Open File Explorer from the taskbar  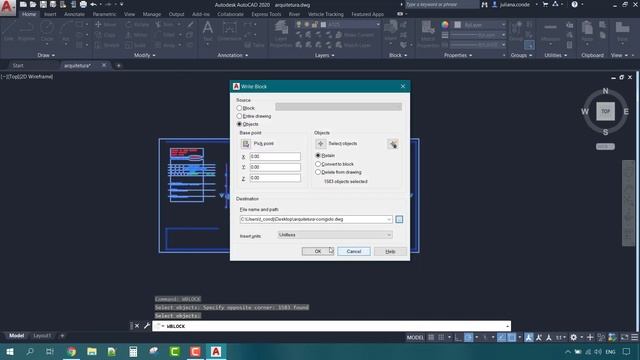coord(92,351)
